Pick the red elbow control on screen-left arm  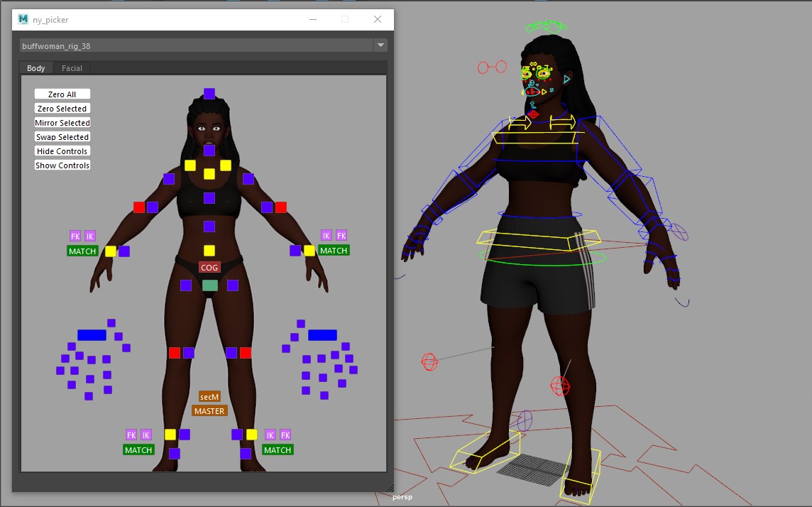click(139, 207)
